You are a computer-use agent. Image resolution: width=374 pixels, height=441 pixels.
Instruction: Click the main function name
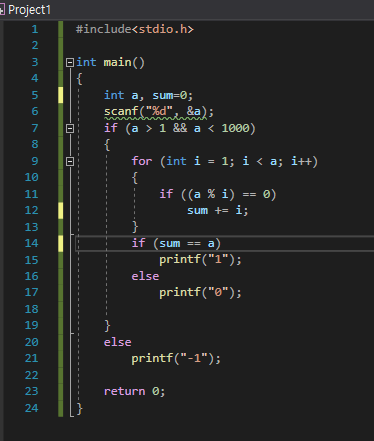tap(117, 62)
